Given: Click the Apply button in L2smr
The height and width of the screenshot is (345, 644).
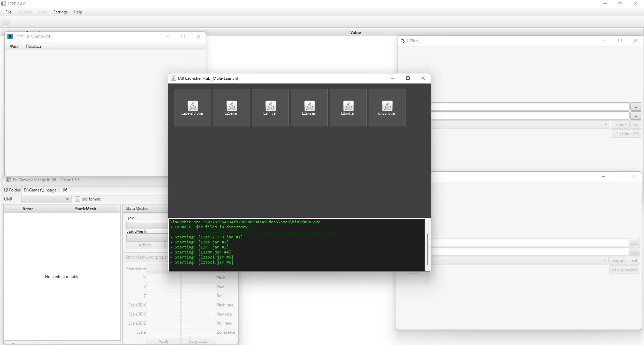Looking at the screenshot, I should tap(164, 341).
